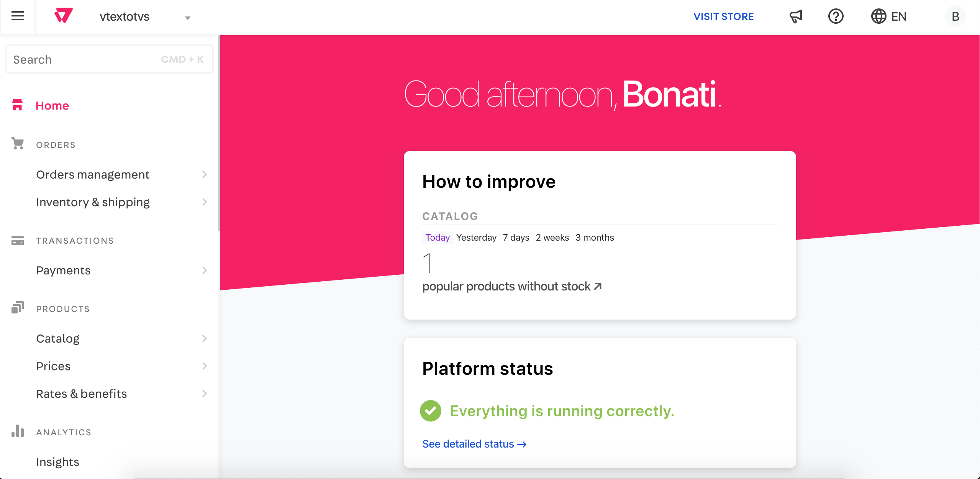The height and width of the screenshot is (479, 980).
Task: Open See detailed status link
Action: coord(474,444)
